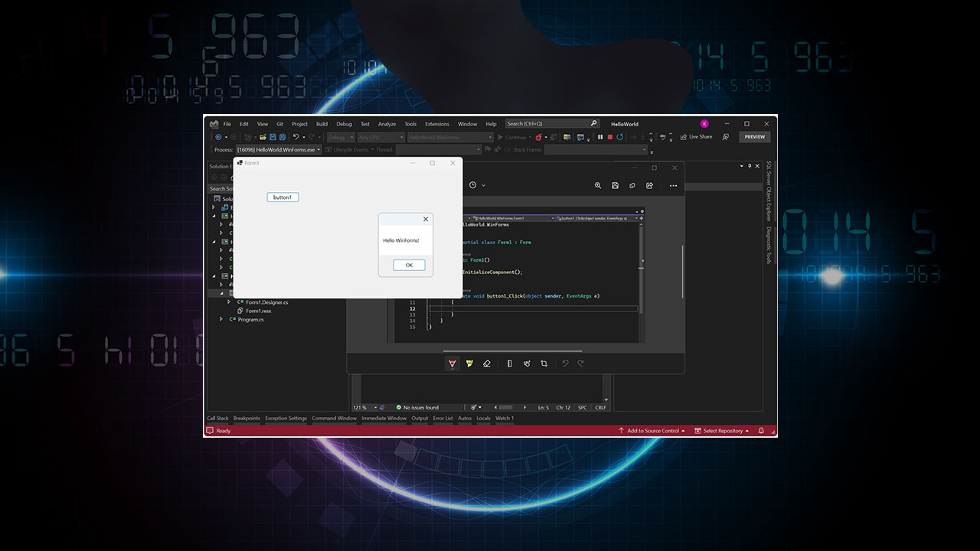Viewport: 980px width, 551px height.
Task: Switch to the Error List tab
Action: pos(443,419)
